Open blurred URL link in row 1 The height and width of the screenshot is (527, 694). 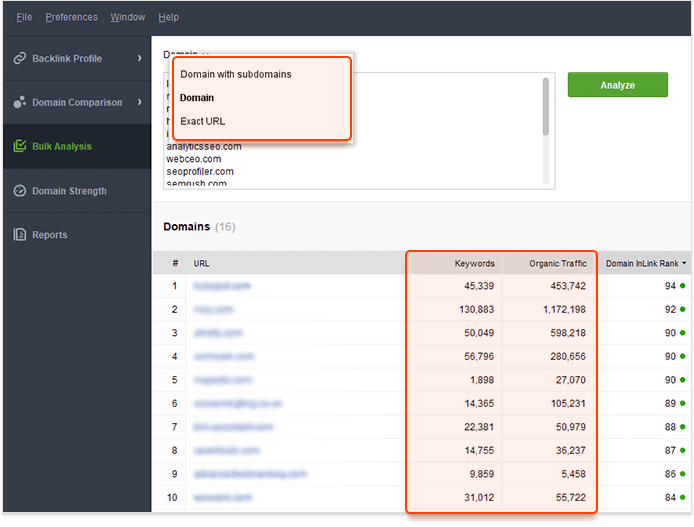click(222, 286)
